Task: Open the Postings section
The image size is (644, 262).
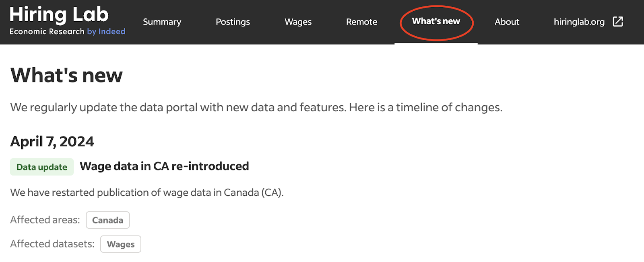Action: [233, 22]
